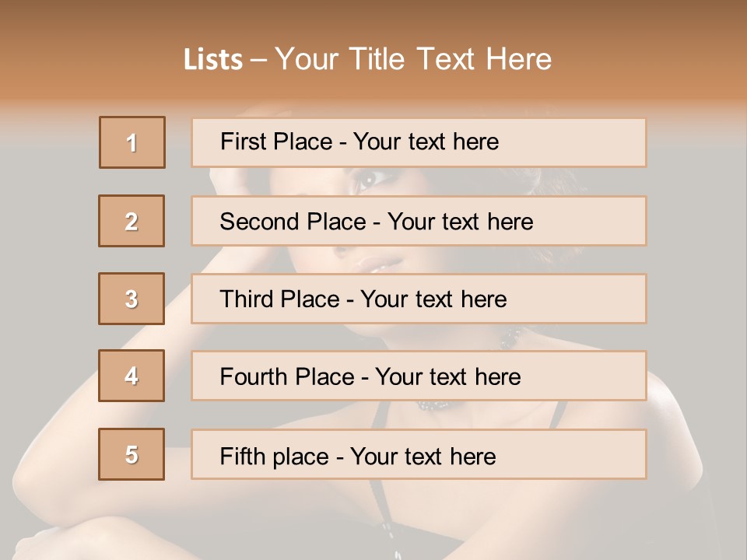Click the number 3 square

(132, 299)
